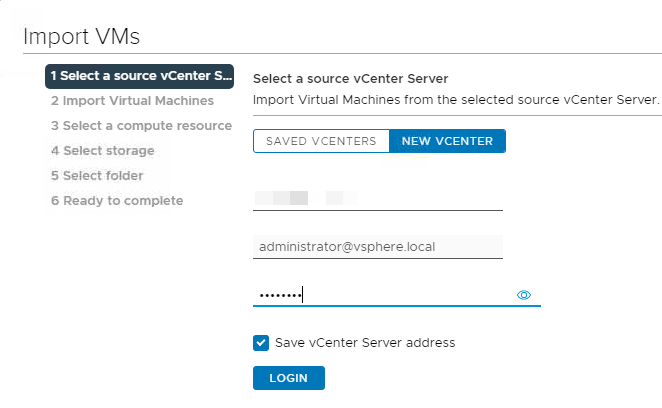662x408 pixels.
Task: Select step 1, Select a source vCenter
Action: pos(139,76)
